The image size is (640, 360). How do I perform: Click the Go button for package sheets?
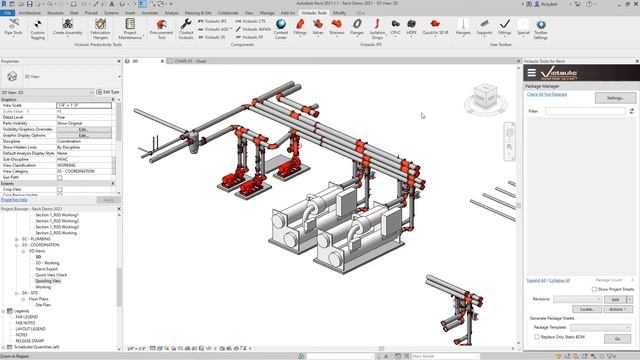click(618, 339)
